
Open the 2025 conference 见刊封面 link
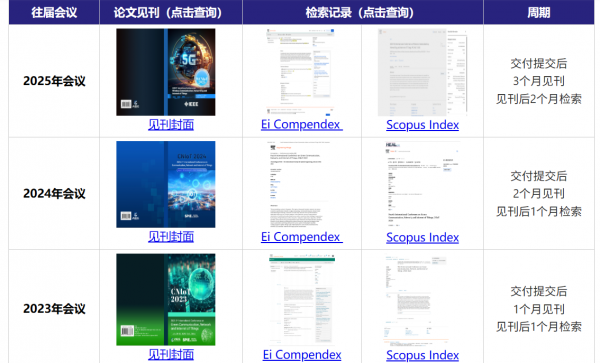(x=171, y=124)
